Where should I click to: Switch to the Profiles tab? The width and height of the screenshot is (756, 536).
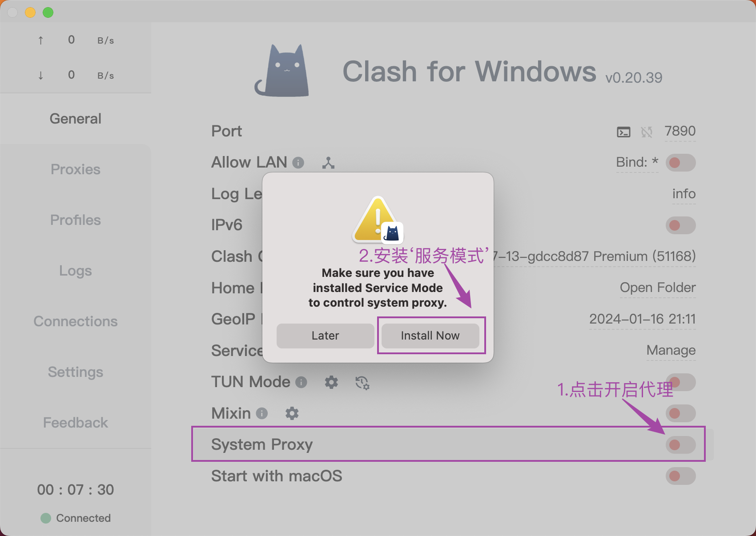[76, 220]
